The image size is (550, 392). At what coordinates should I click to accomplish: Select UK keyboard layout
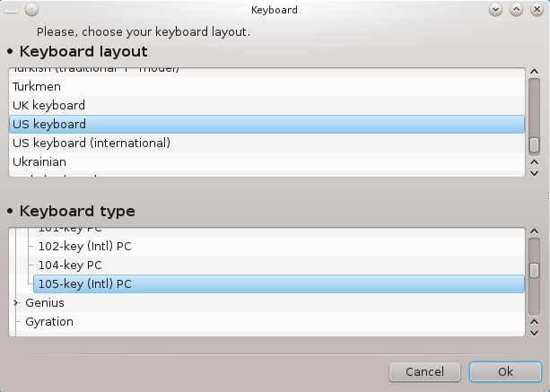click(x=267, y=105)
